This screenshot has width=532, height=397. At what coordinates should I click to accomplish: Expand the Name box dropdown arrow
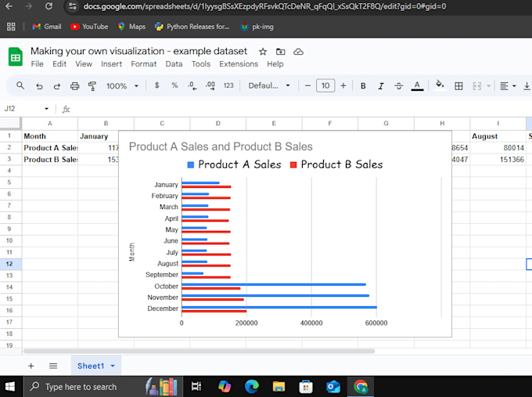46,109
